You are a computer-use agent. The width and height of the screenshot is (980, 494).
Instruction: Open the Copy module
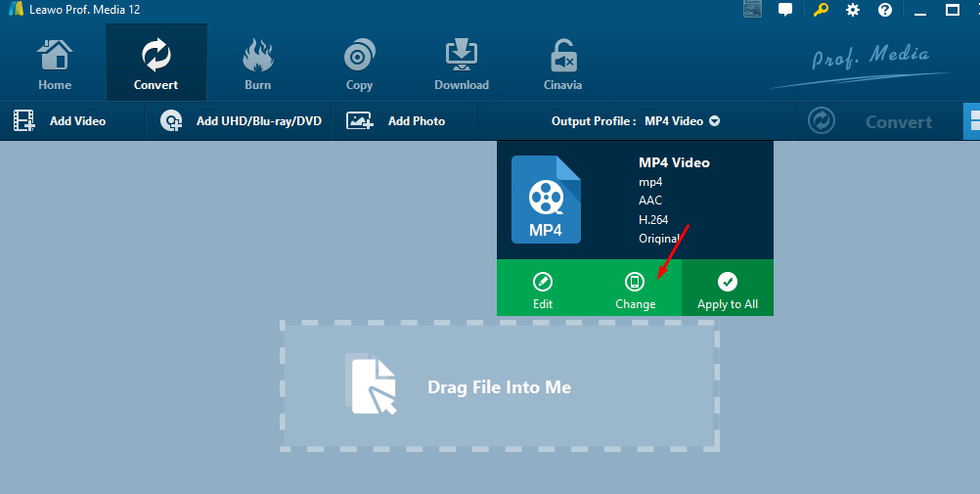point(359,63)
